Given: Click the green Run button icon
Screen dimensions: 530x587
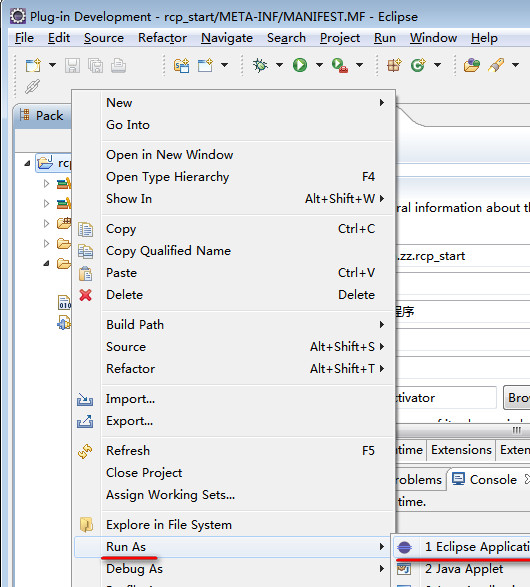Looking at the screenshot, I should point(300,65).
